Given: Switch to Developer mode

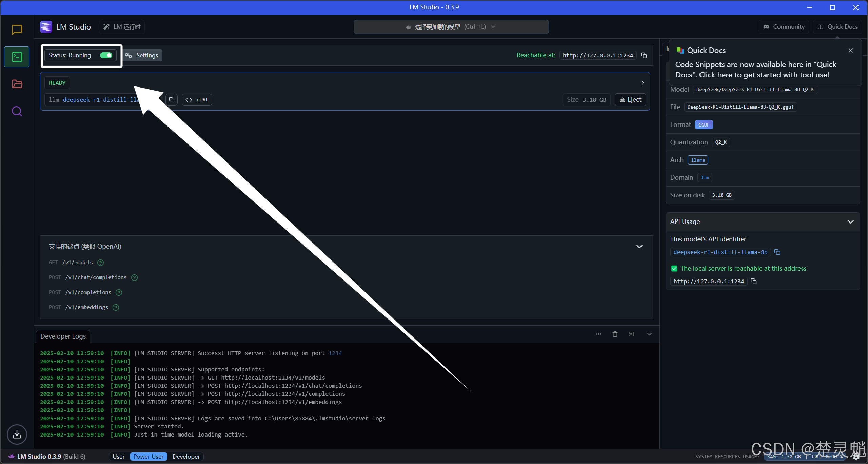Looking at the screenshot, I should coord(186,457).
